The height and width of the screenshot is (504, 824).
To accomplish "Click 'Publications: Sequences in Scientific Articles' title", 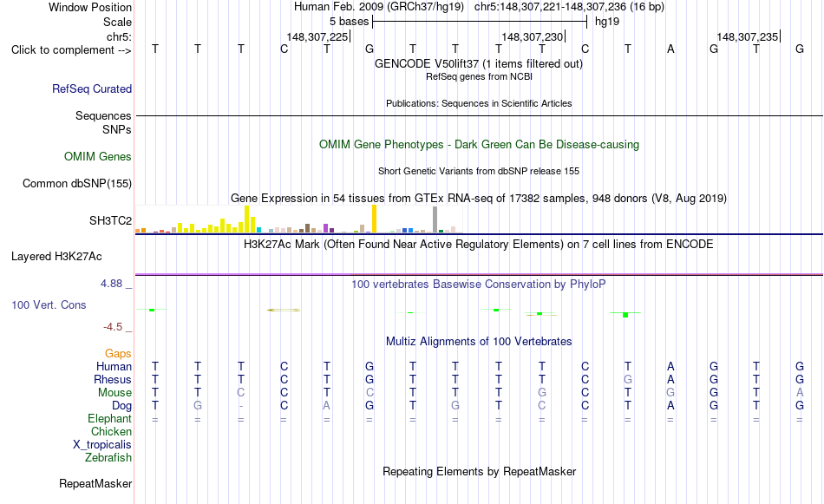I will point(479,103).
